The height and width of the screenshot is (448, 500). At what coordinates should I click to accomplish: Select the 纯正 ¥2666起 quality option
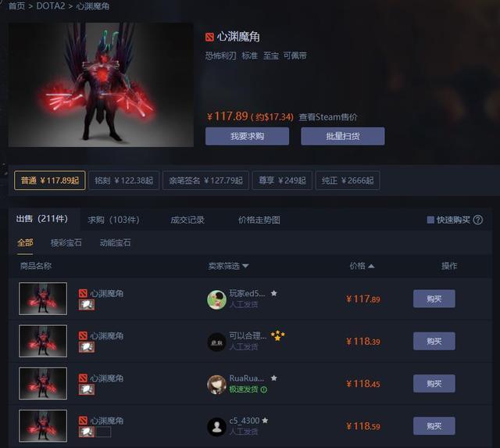click(348, 181)
